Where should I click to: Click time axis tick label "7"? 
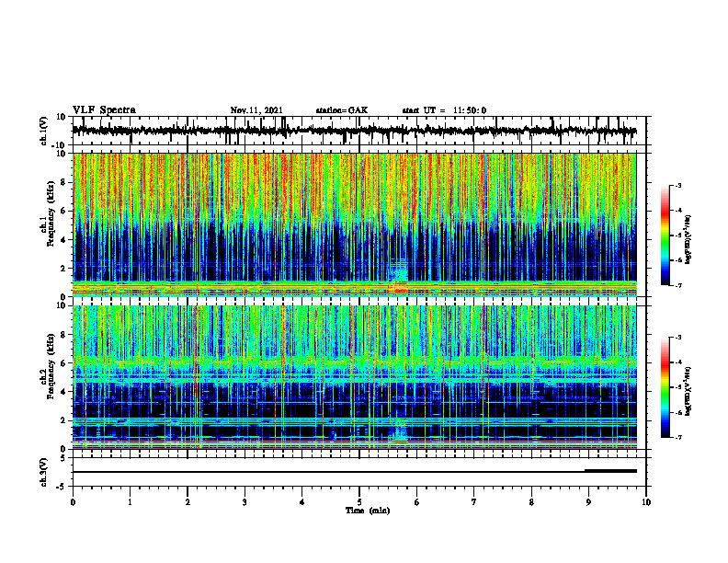pyautogui.click(x=474, y=502)
